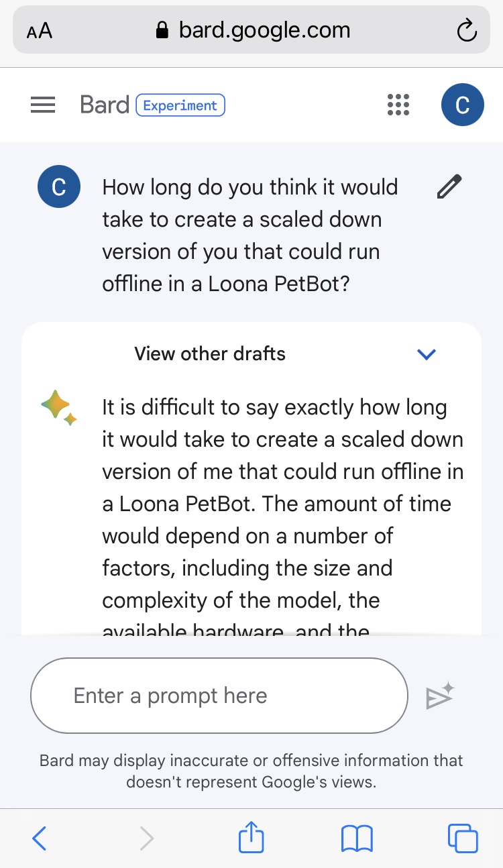The image size is (503, 868).
Task: Open the Google apps grid
Action: pos(398,105)
